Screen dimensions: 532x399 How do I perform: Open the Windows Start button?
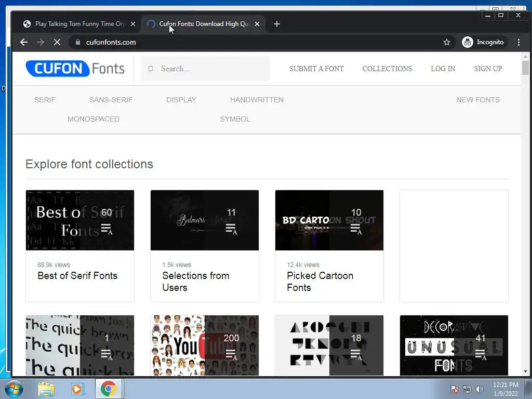click(14, 389)
